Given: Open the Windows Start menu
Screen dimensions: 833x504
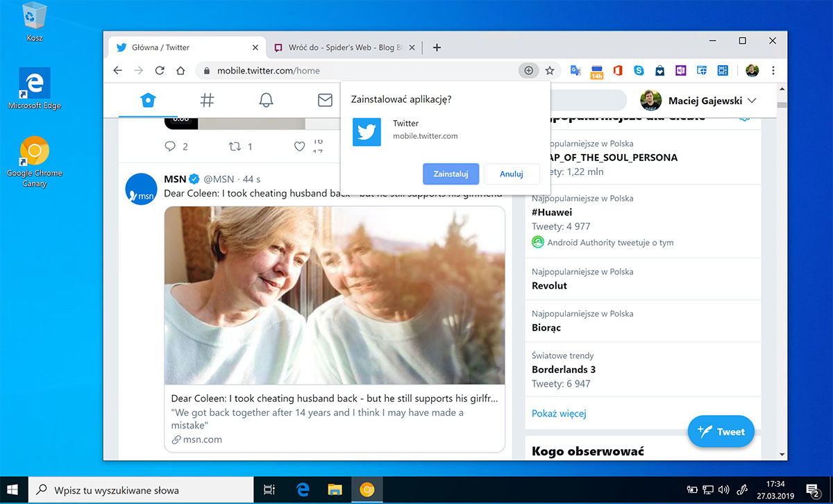Looking at the screenshot, I should coord(14,489).
